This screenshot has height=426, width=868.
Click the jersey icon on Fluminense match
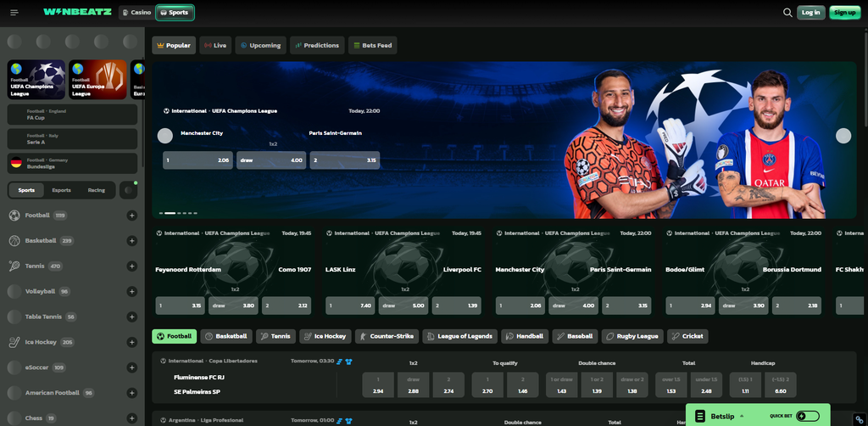point(348,362)
